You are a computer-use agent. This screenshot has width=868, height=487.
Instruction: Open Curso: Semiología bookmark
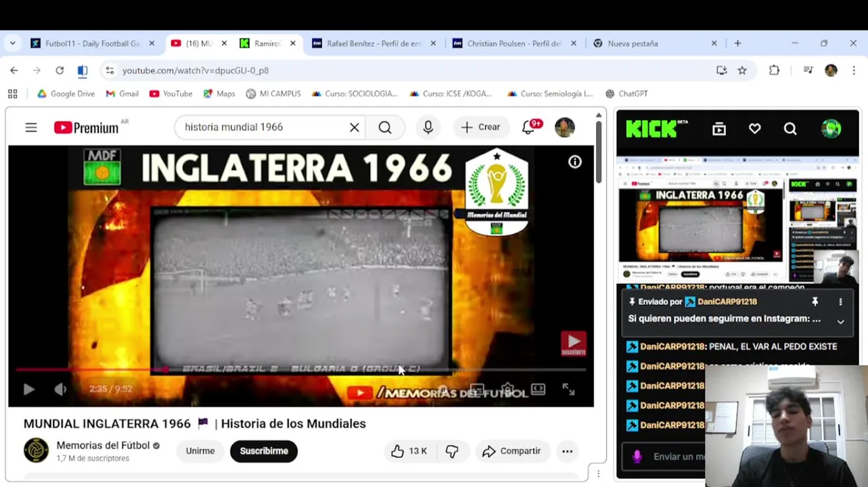pos(550,94)
